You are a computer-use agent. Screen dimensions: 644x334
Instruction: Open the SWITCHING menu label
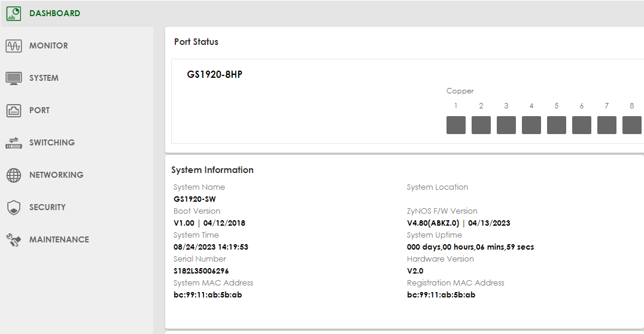click(51, 142)
